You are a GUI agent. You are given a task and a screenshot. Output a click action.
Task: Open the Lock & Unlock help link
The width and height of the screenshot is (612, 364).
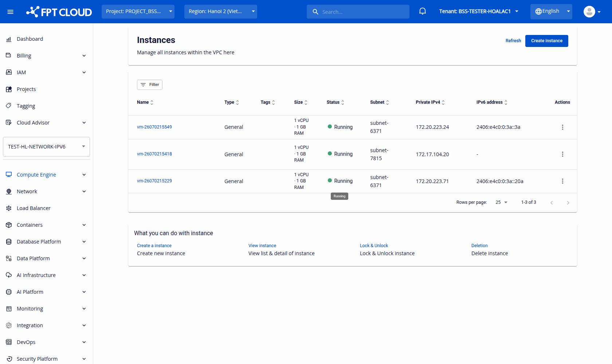374,246
